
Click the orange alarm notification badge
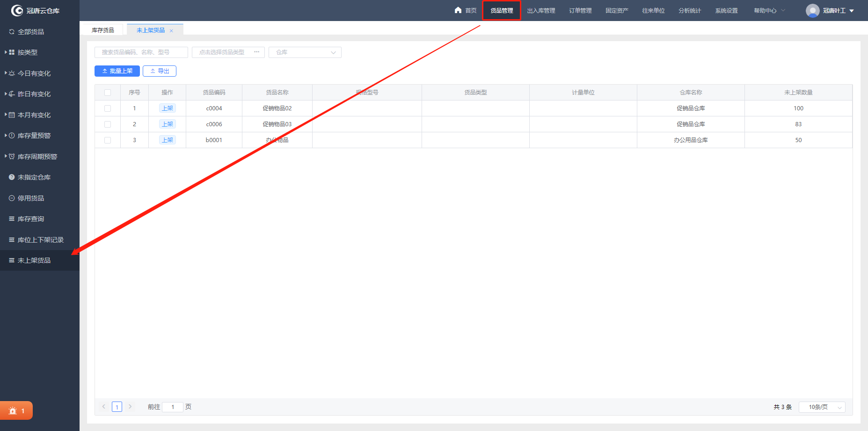pyautogui.click(x=16, y=410)
